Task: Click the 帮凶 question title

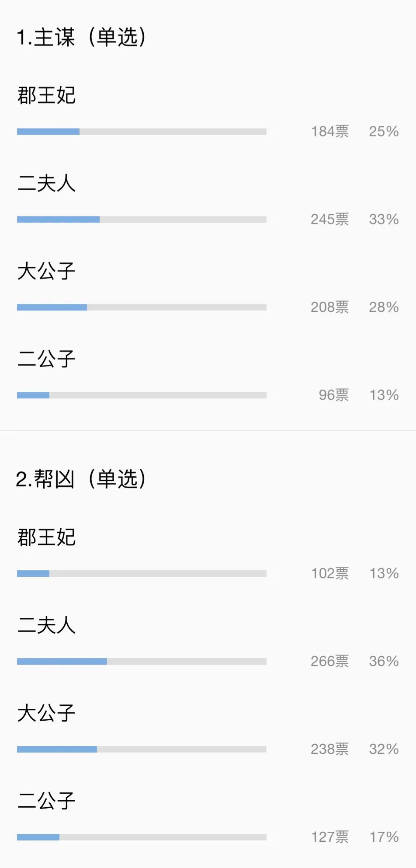Action: [81, 479]
